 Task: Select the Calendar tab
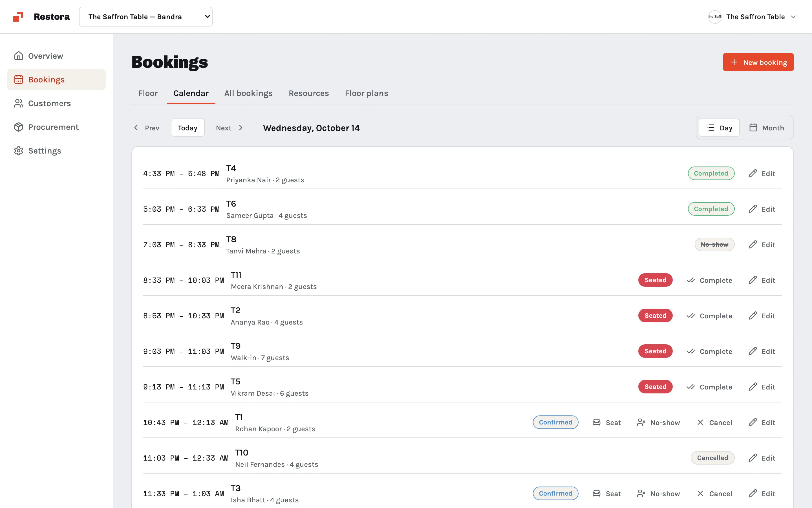click(x=191, y=93)
